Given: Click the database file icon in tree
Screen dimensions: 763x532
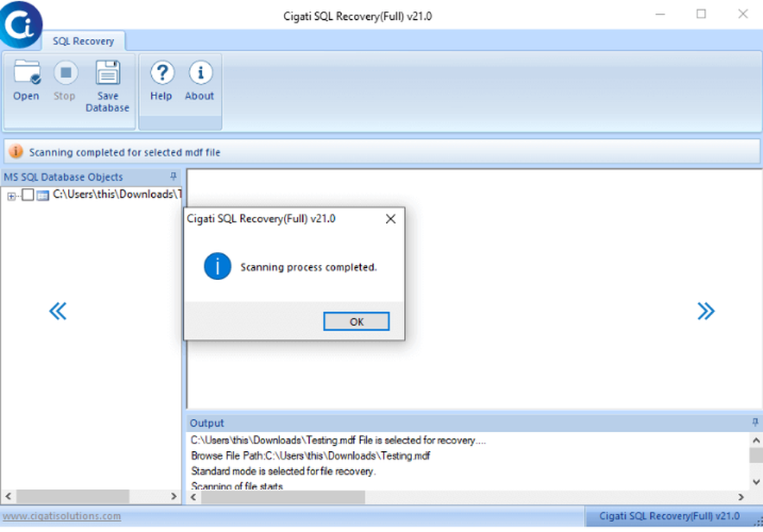Looking at the screenshot, I should click(x=43, y=195).
